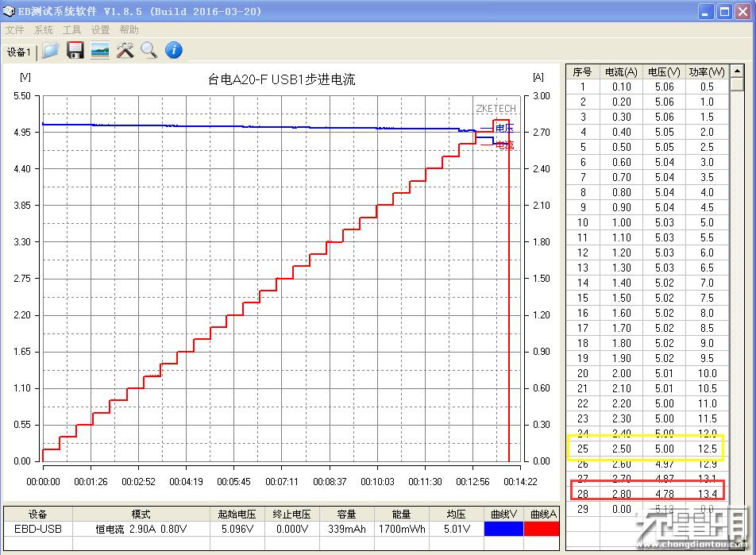Open the 帮助 menu

click(129, 30)
